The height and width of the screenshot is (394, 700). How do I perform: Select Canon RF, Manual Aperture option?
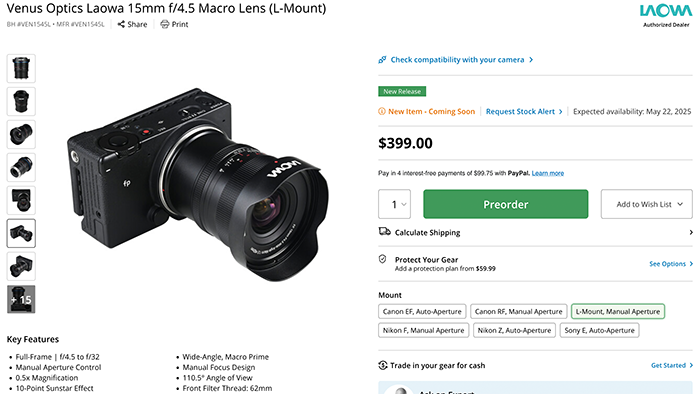(x=518, y=311)
